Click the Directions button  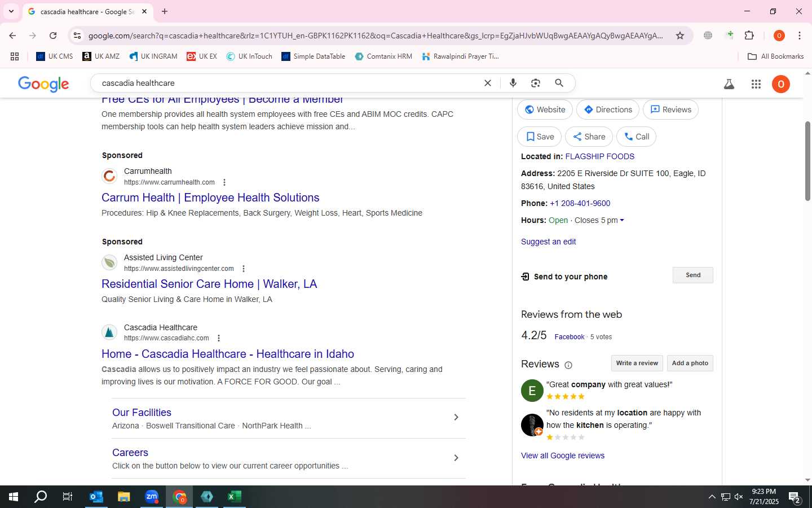click(x=608, y=110)
